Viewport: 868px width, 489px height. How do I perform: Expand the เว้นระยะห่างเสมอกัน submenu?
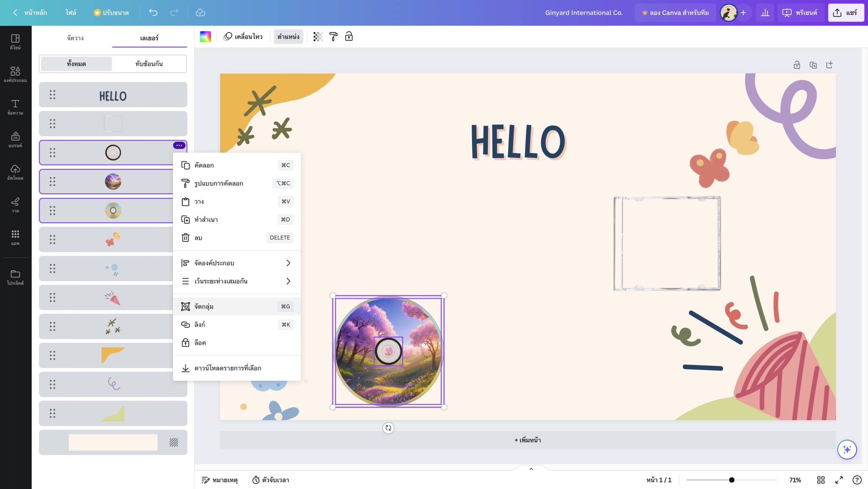[x=237, y=281]
